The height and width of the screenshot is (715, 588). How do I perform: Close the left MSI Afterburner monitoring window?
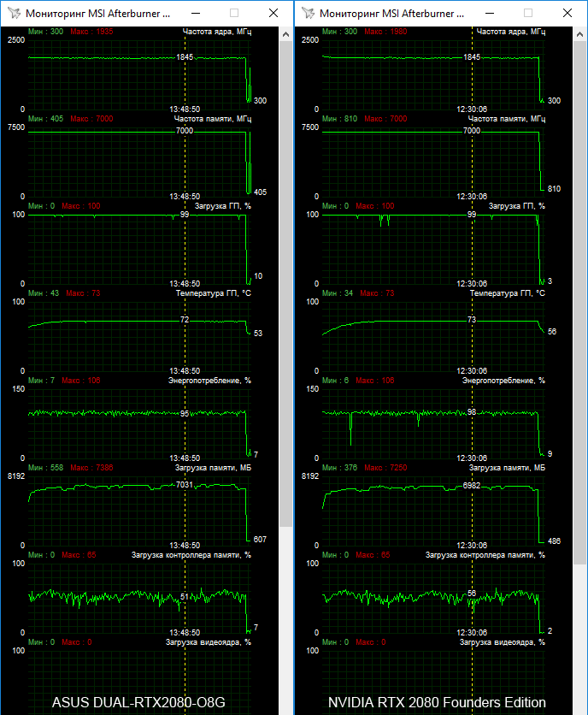[273, 13]
